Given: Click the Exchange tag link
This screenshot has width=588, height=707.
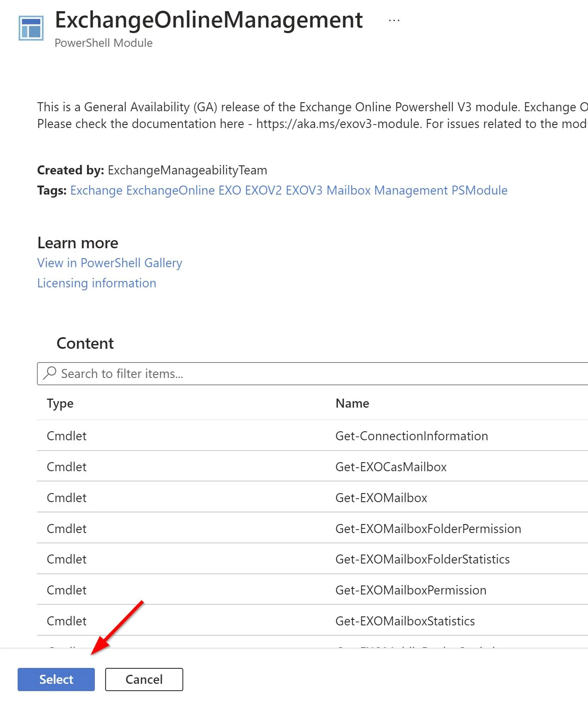Looking at the screenshot, I should click(97, 190).
